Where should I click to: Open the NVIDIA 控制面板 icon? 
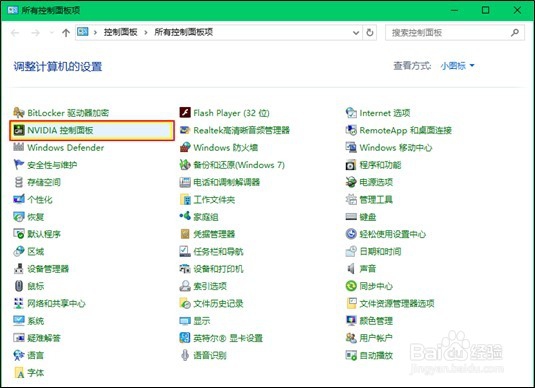(18, 130)
